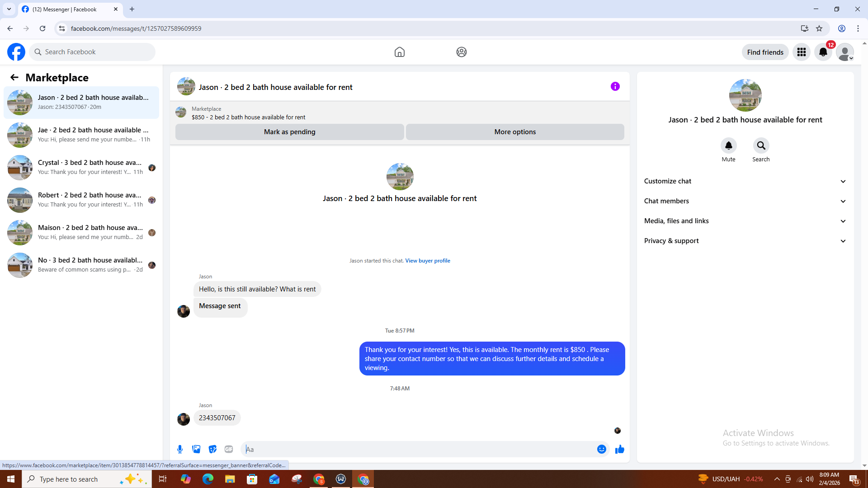Expand the Customize chat section

pyautogui.click(x=745, y=181)
